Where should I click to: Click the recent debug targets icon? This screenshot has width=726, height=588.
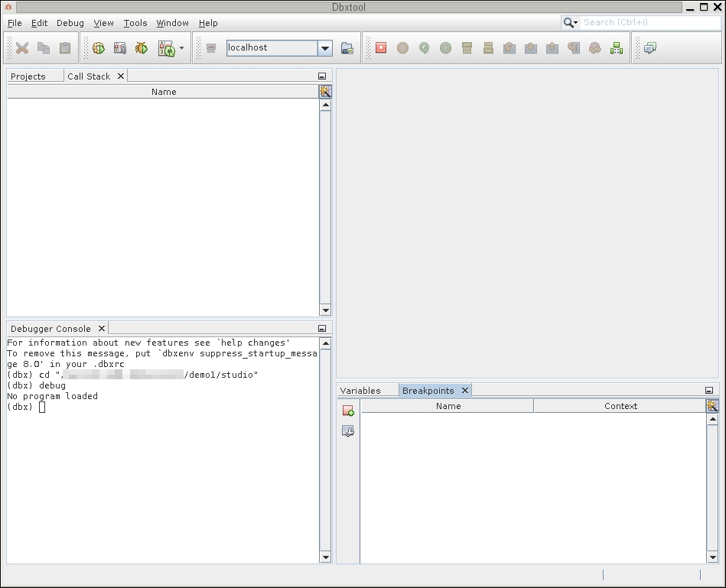coord(167,48)
